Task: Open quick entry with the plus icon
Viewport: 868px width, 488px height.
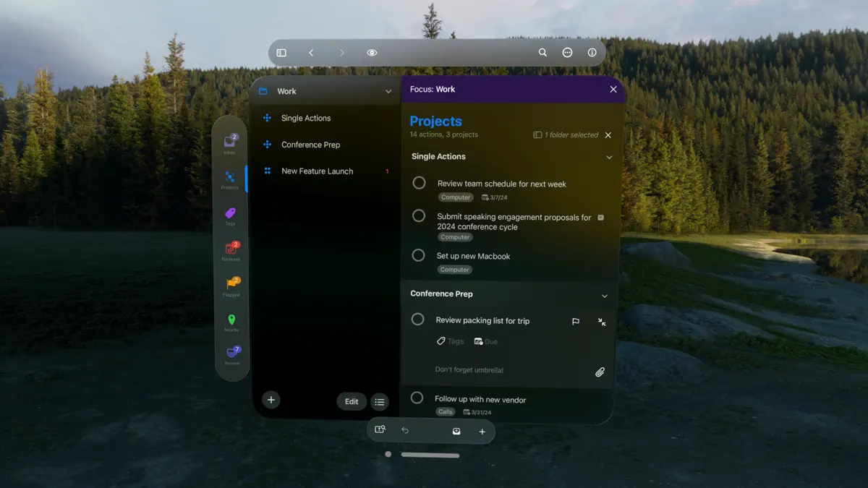Action: [482, 429]
